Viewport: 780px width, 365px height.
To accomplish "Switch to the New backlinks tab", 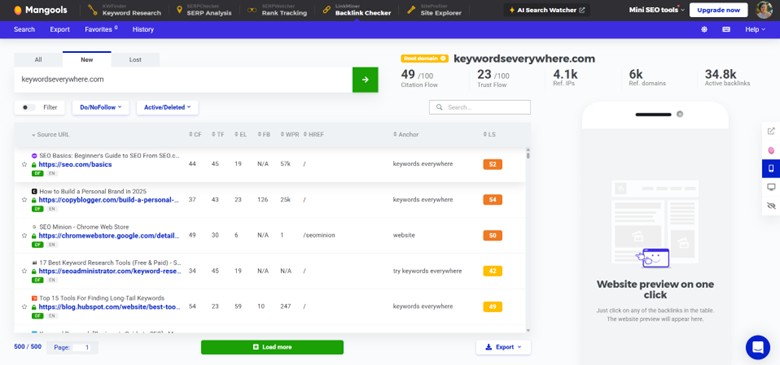I will click(x=87, y=59).
